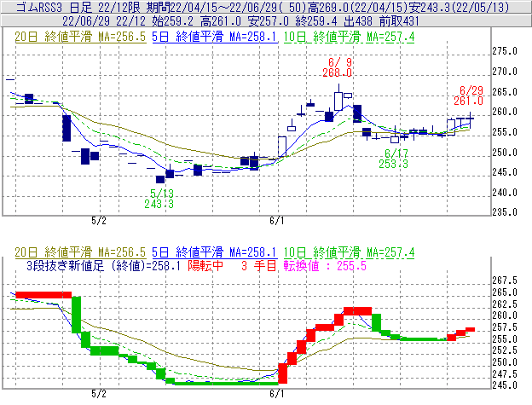Click the 275.0 price axis label in upper chart
The image size is (532, 405).
click(505, 51)
